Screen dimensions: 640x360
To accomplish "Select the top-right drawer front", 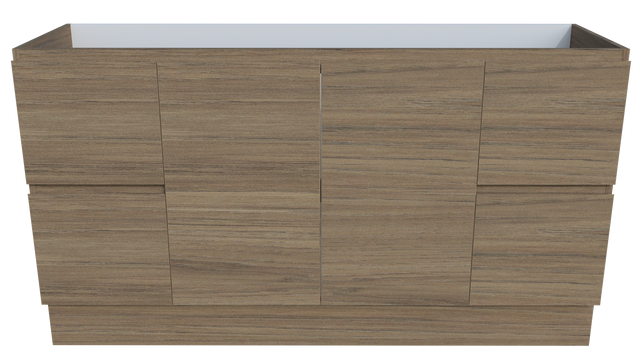I will click(553, 123).
